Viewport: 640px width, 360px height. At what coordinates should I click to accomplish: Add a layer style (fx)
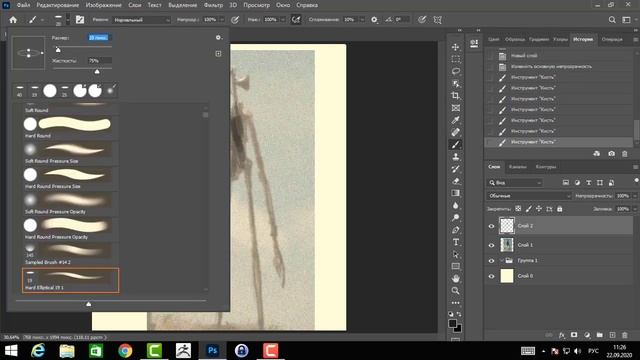[x=562, y=335]
